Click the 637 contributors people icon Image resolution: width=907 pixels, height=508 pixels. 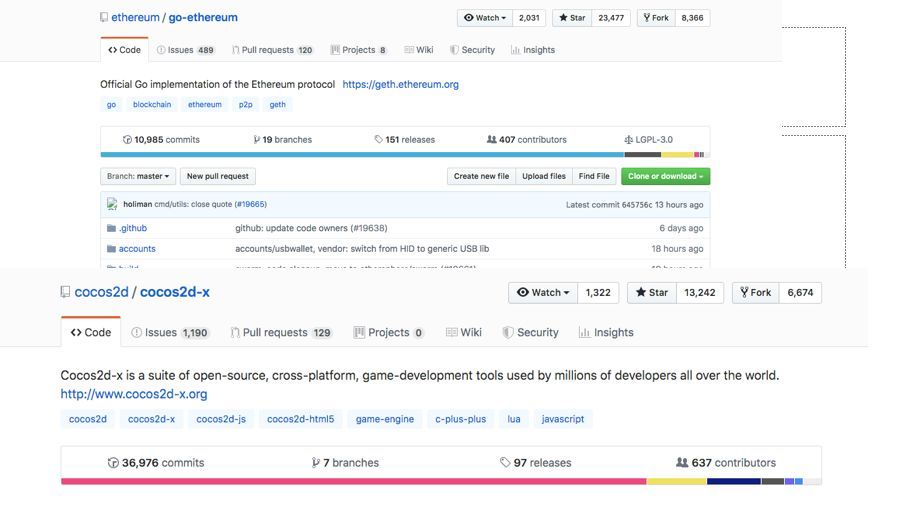pyautogui.click(x=682, y=463)
